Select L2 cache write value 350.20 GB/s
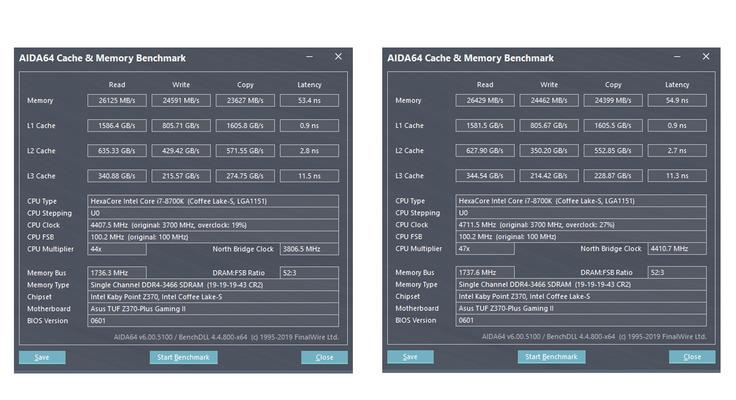The width and height of the screenshot is (736, 400). pyautogui.click(x=549, y=151)
